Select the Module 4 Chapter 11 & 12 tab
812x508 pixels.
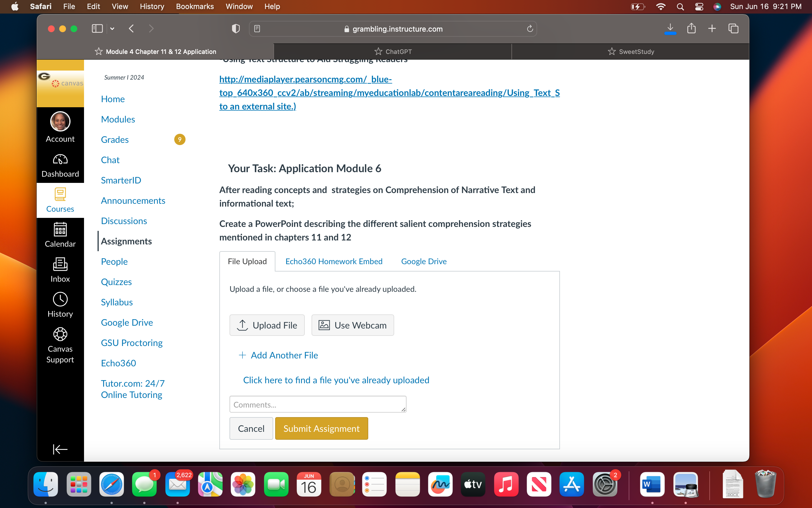point(155,52)
